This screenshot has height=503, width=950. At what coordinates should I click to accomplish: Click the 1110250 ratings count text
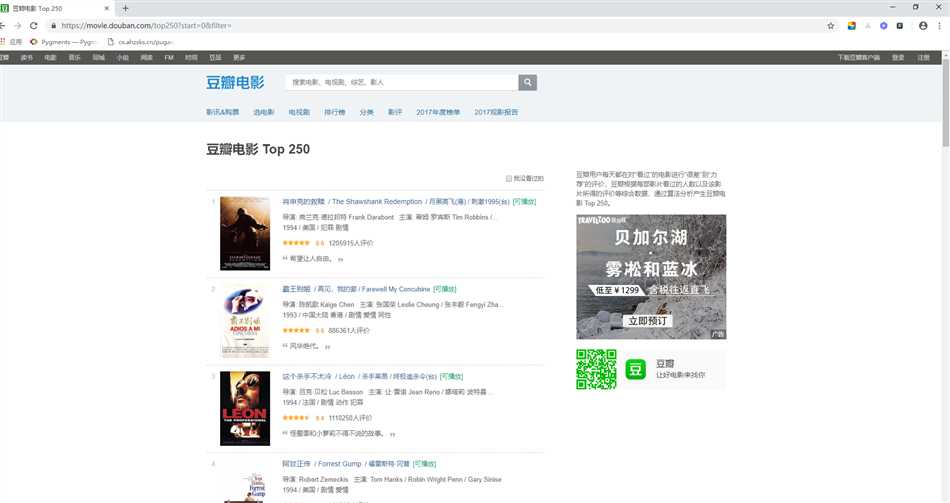tap(350, 418)
